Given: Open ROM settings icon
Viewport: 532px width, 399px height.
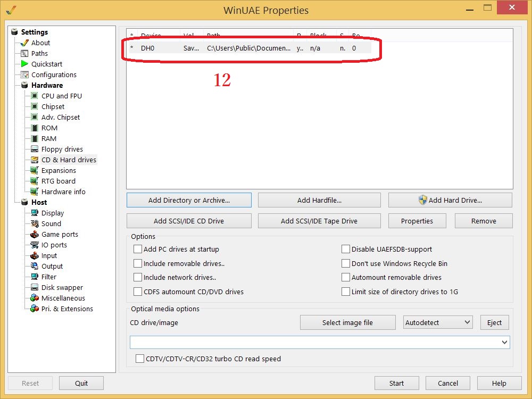Looking at the screenshot, I should click(x=34, y=128).
